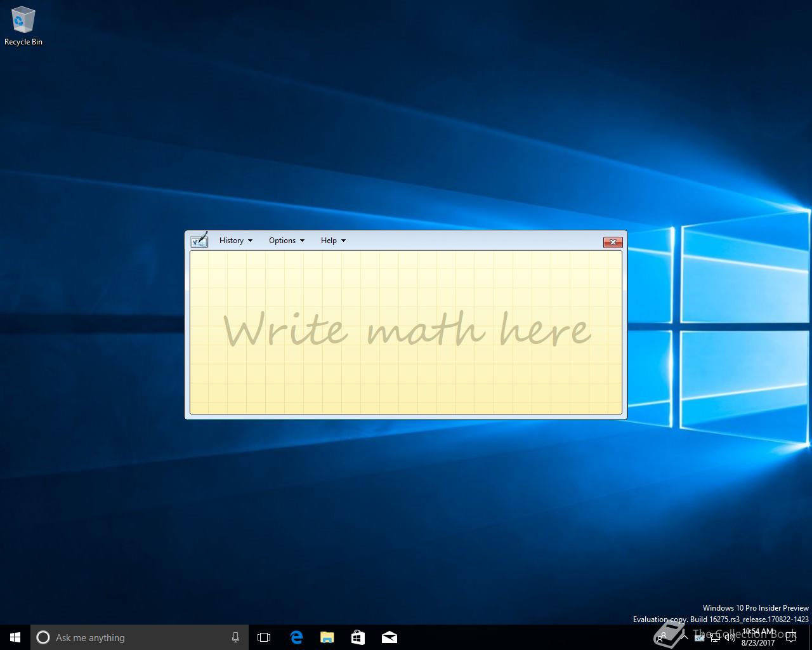
Task: Expand the Help dropdown arrow
Action: [x=343, y=241]
